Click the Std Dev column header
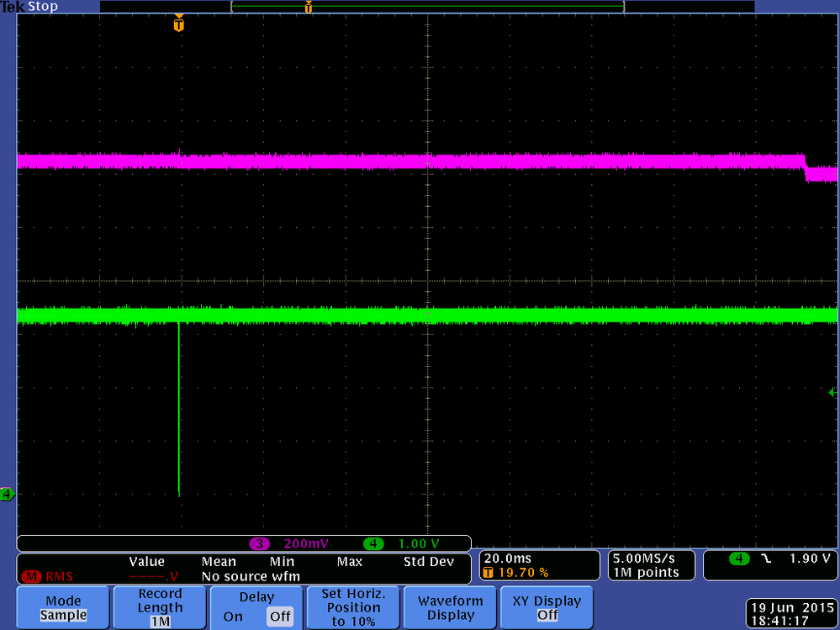 [x=429, y=561]
